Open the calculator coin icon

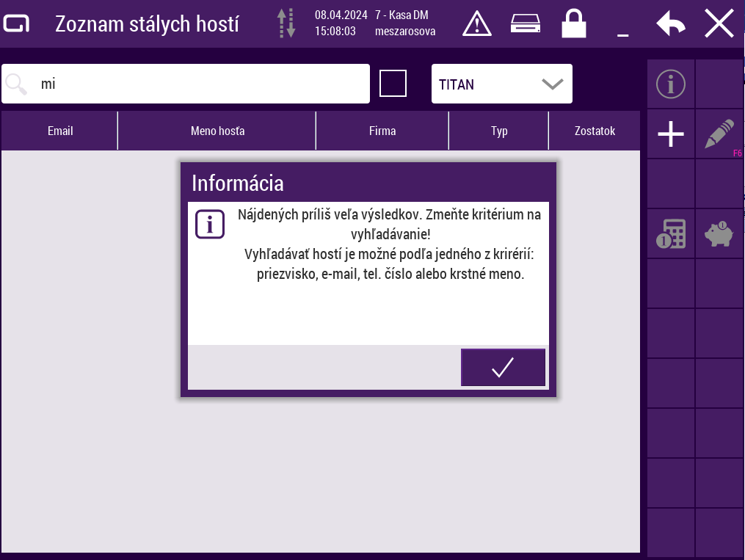tap(670, 234)
